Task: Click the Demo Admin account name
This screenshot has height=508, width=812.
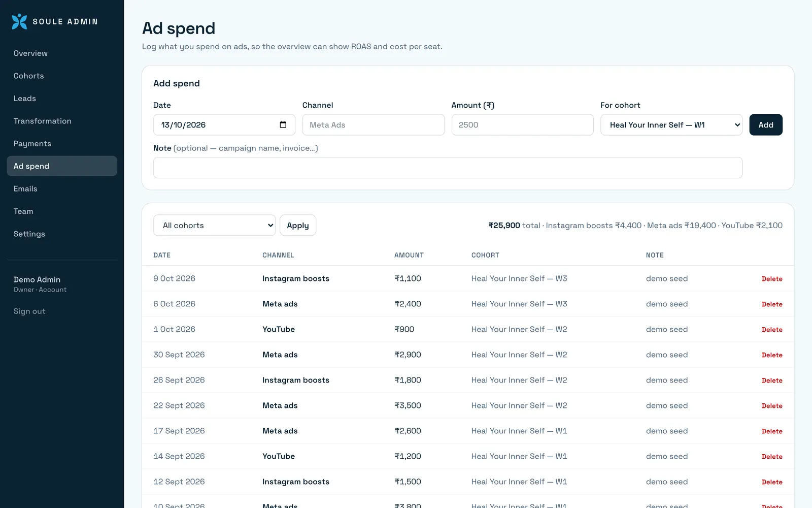Action: (x=37, y=279)
